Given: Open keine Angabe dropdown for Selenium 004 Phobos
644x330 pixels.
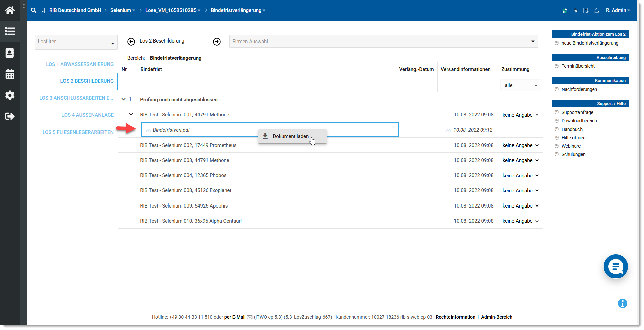Looking at the screenshot, I should (521, 175).
